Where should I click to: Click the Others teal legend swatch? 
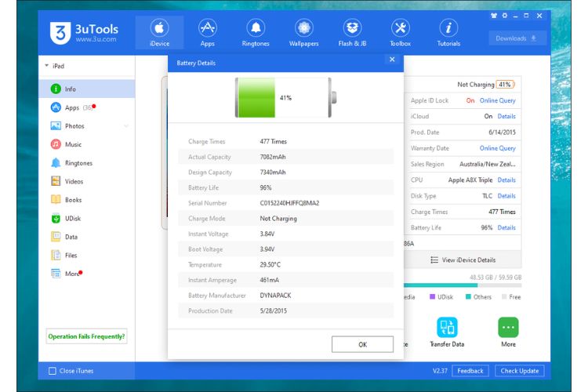(x=468, y=296)
